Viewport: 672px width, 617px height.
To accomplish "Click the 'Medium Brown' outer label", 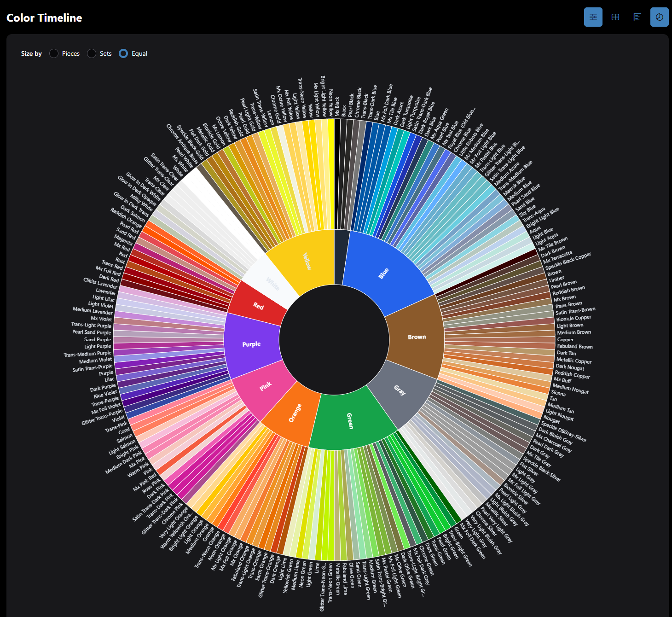I will tap(574, 332).
